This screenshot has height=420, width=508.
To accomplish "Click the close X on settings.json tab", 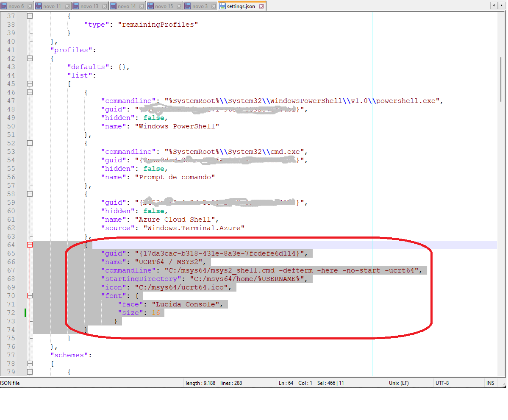I will (261, 6).
